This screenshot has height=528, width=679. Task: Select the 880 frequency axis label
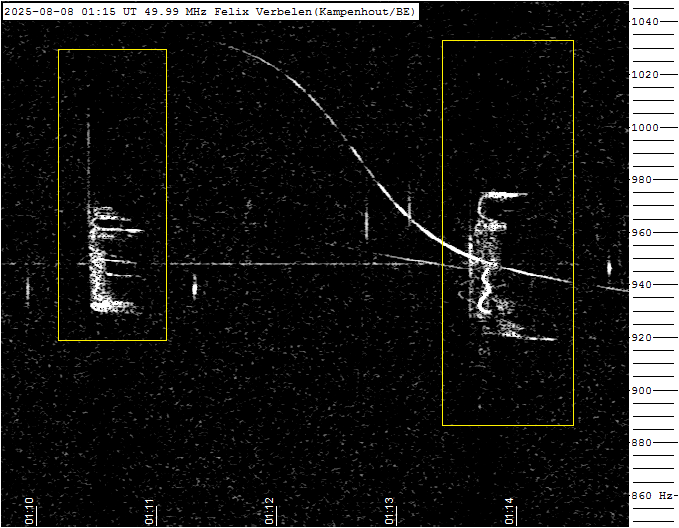pos(642,443)
